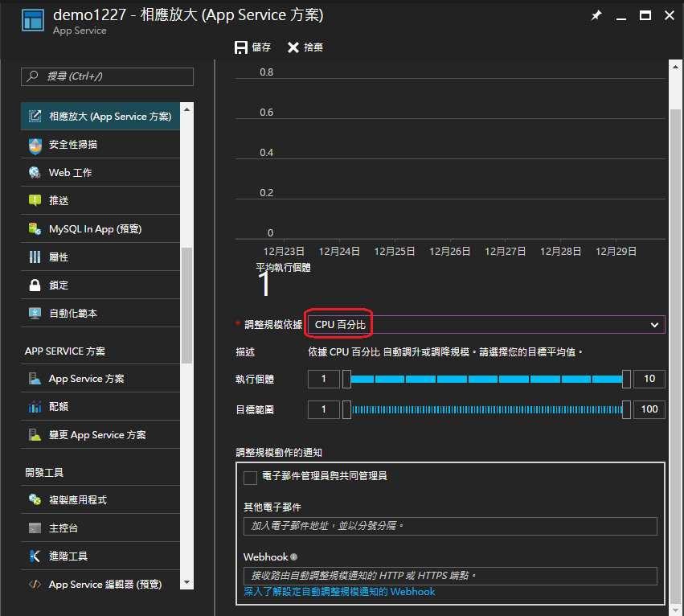The image size is (684, 616).
Task: Click the 捨棄 button label
Action: [313, 47]
